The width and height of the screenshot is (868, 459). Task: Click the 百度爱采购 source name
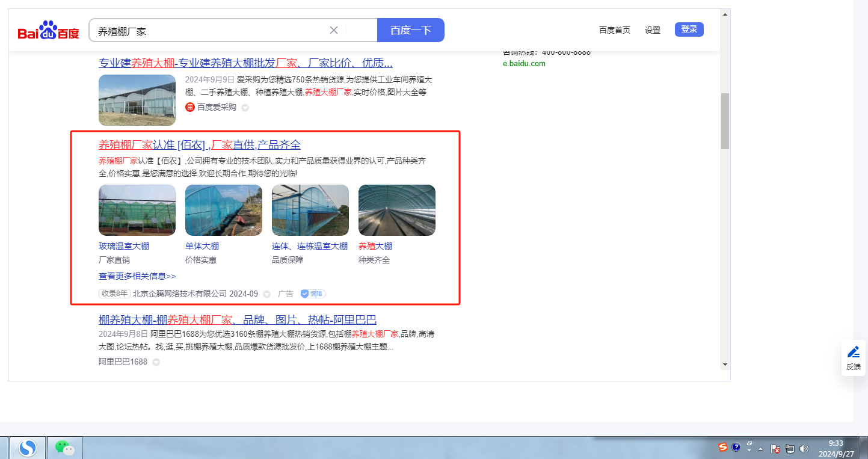(217, 108)
